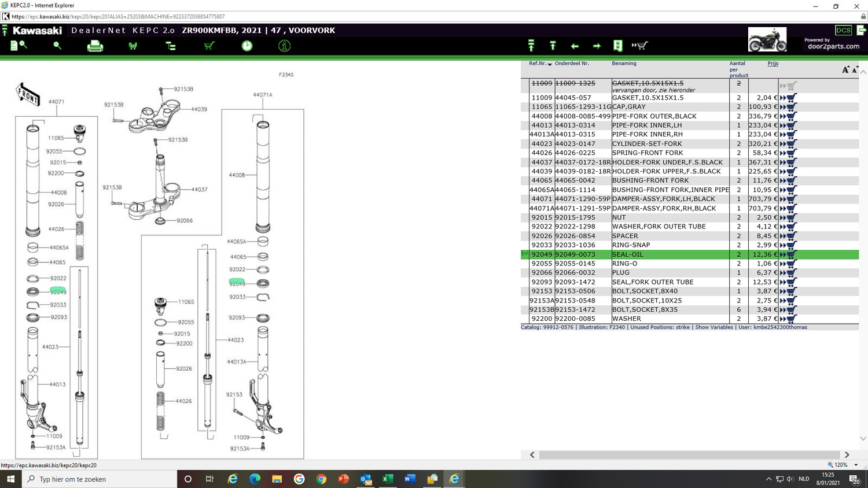This screenshot has height=488, width=868.
Task: Toggle Show Variables option
Action: tap(713, 327)
